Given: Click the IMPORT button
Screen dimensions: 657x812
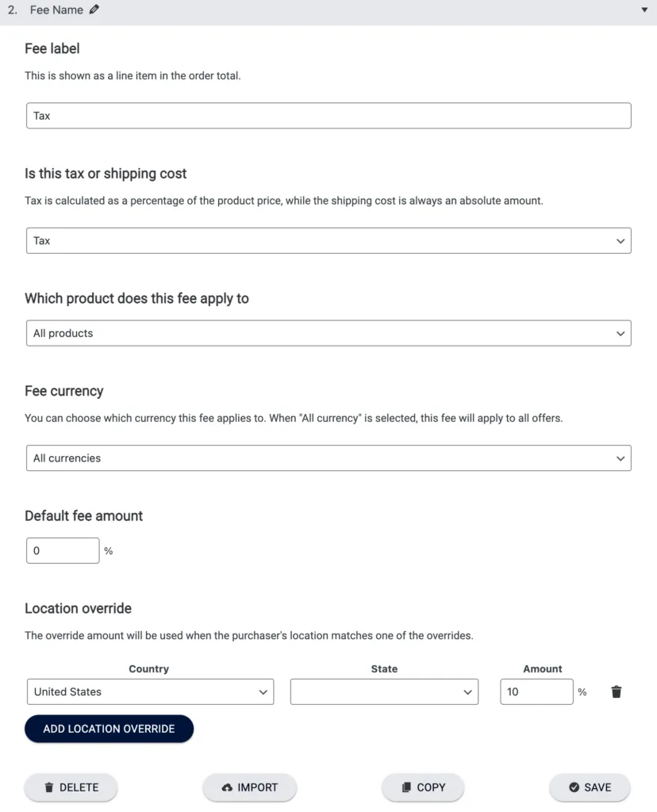Looking at the screenshot, I should coord(250,787).
